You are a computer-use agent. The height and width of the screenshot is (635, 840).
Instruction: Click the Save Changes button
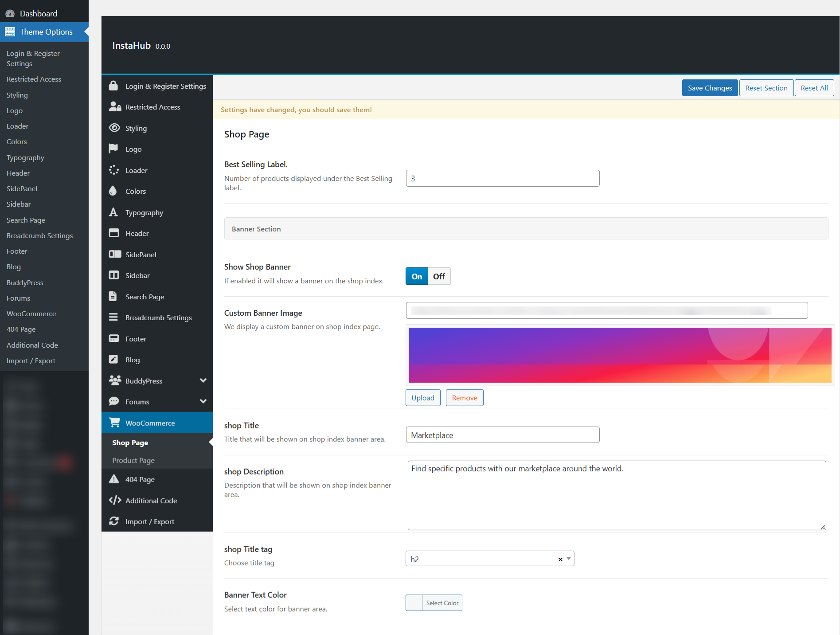click(x=710, y=88)
